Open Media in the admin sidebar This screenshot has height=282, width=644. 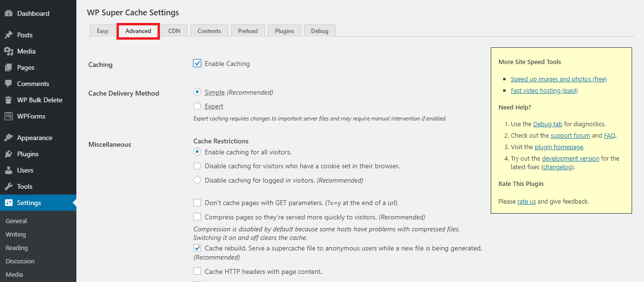point(38,51)
